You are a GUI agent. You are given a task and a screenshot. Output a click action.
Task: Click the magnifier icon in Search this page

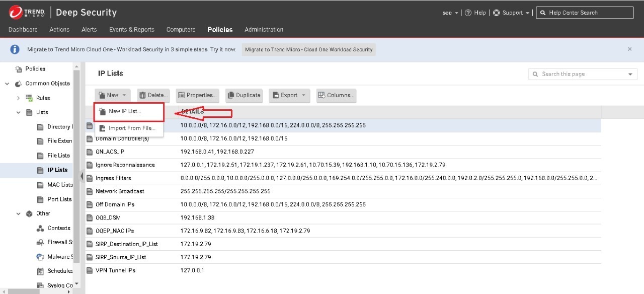point(535,75)
